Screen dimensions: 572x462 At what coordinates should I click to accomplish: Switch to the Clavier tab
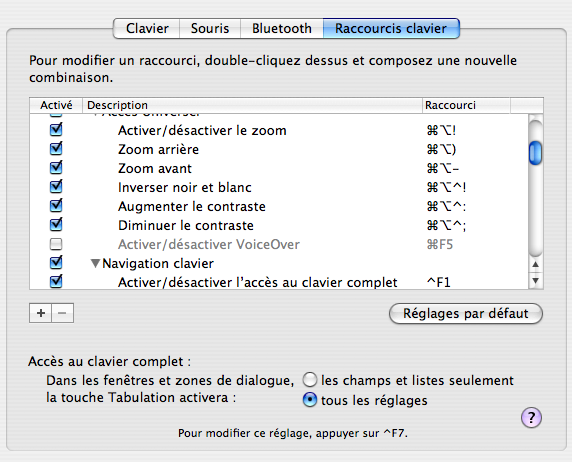[147, 28]
